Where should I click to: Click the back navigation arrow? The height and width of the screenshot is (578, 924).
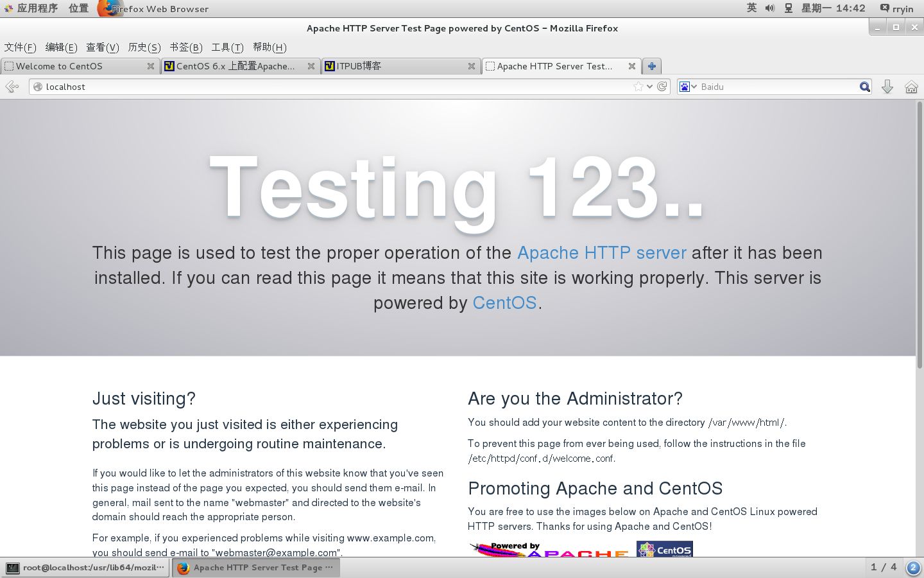coord(12,87)
